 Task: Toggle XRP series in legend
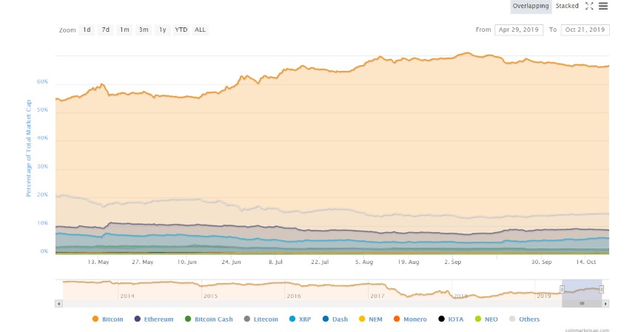[x=301, y=319]
